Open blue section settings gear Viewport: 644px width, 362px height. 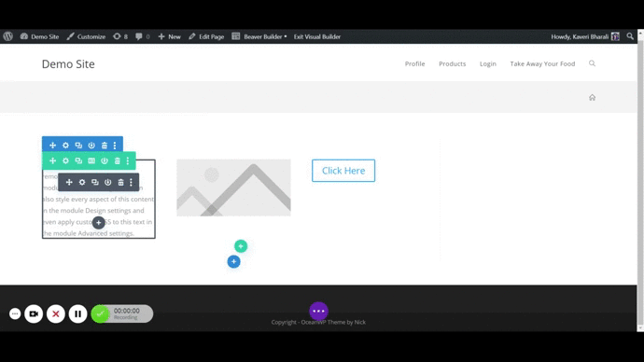(65, 146)
